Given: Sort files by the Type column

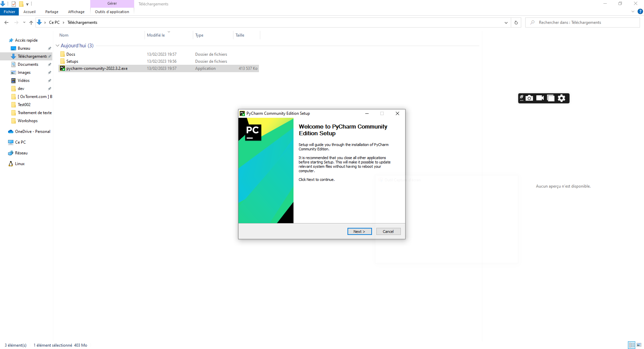Looking at the screenshot, I should (x=213, y=35).
